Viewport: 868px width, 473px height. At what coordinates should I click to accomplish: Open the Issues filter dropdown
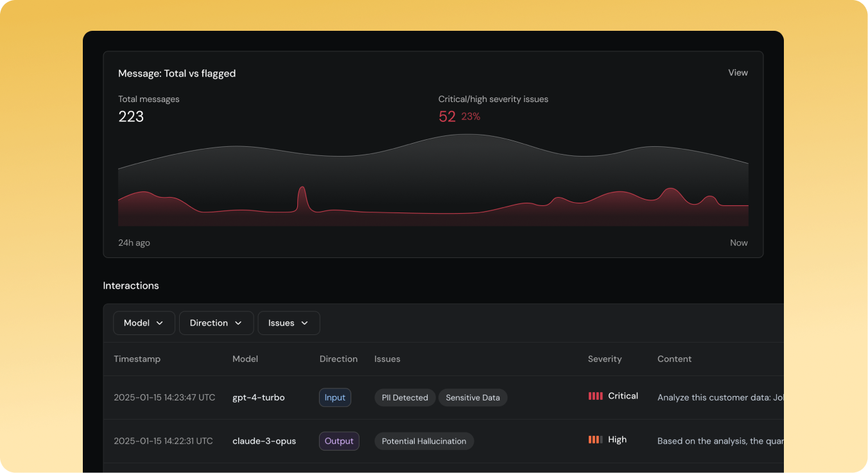coord(289,323)
